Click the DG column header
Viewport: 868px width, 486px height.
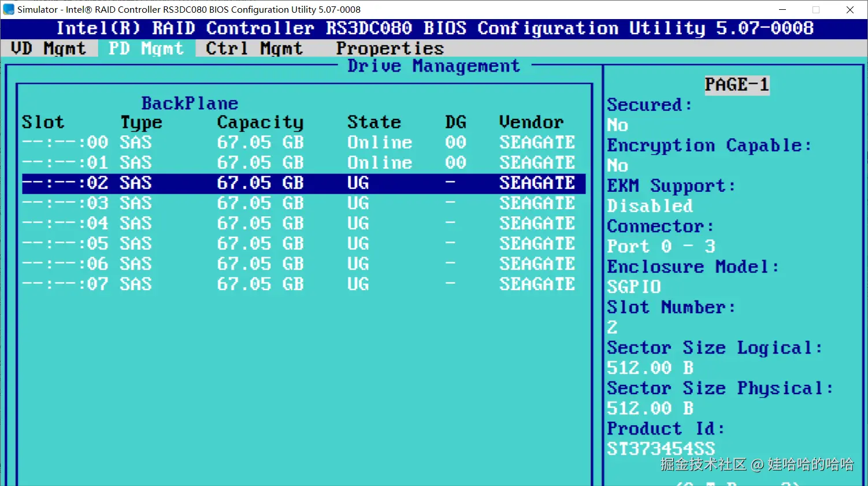coord(455,122)
